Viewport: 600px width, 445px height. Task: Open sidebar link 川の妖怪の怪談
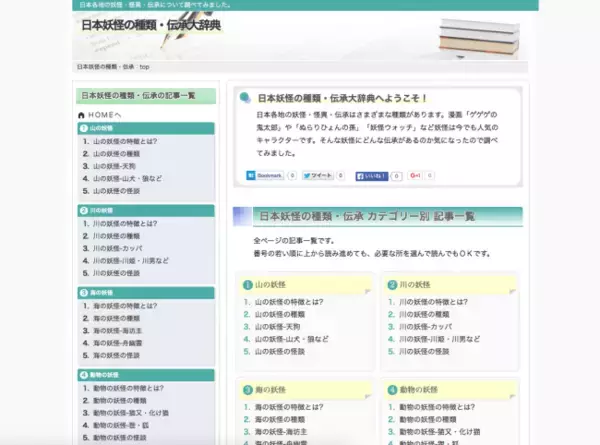click(x=116, y=273)
